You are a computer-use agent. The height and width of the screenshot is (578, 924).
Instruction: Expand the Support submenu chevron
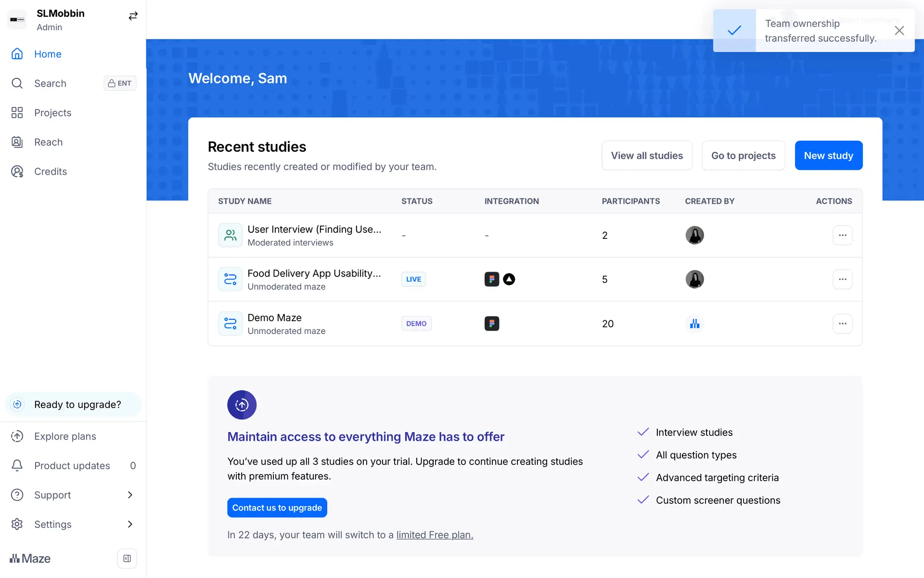click(130, 495)
